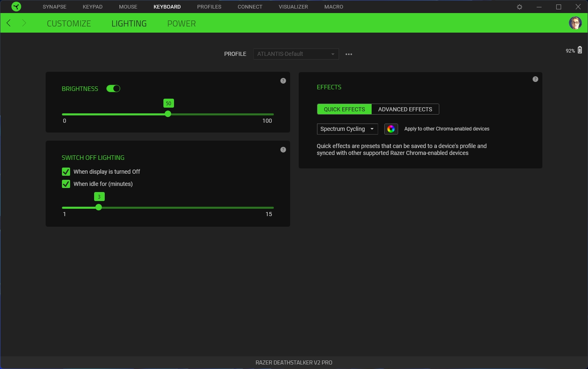Click the idle minutes slider handle
The image size is (588, 369).
click(x=99, y=208)
